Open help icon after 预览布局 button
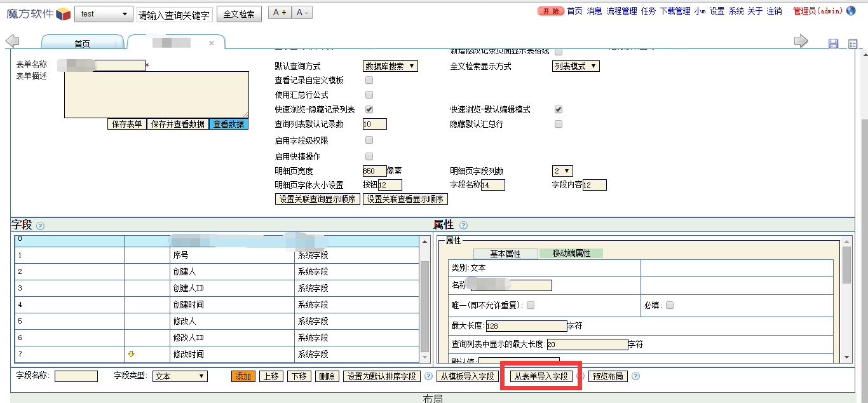Image resolution: width=868 pixels, height=403 pixels. (x=635, y=376)
